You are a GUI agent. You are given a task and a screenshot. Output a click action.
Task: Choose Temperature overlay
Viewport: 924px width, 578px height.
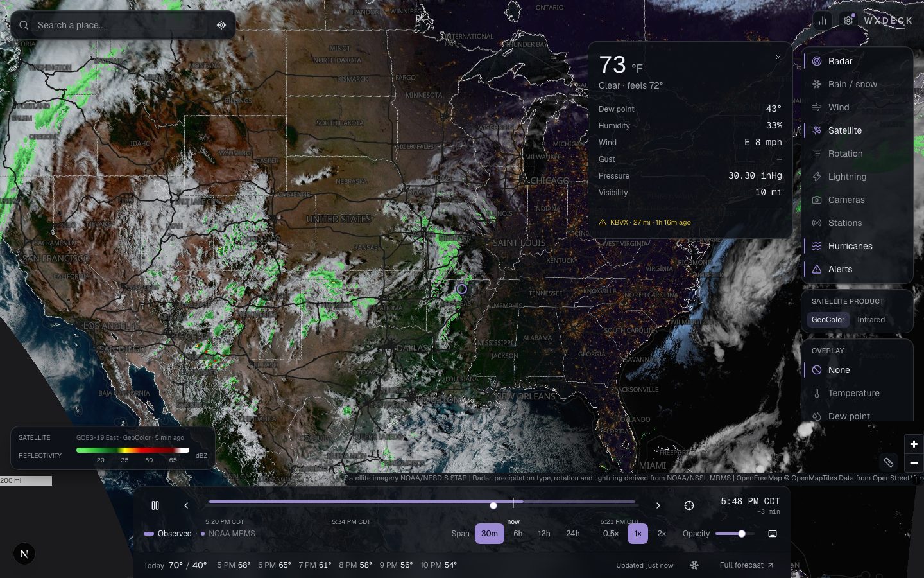coord(857,393)
